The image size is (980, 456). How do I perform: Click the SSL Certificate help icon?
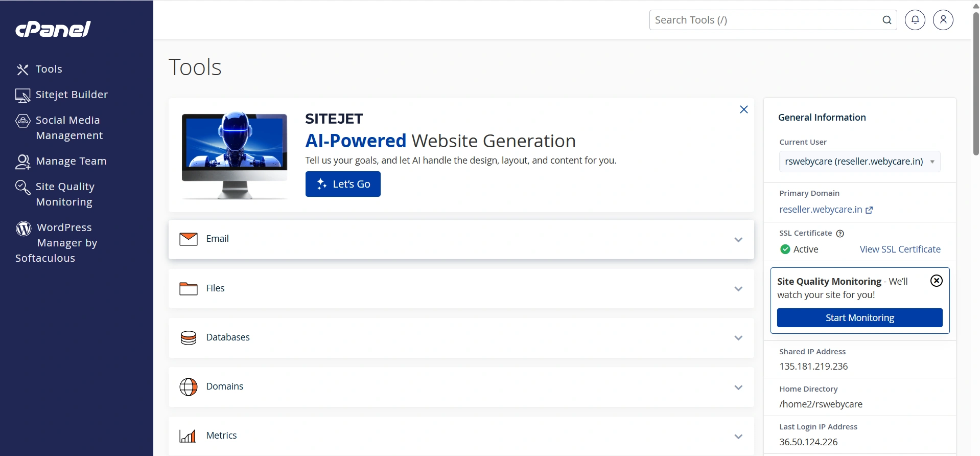(840, 234)
